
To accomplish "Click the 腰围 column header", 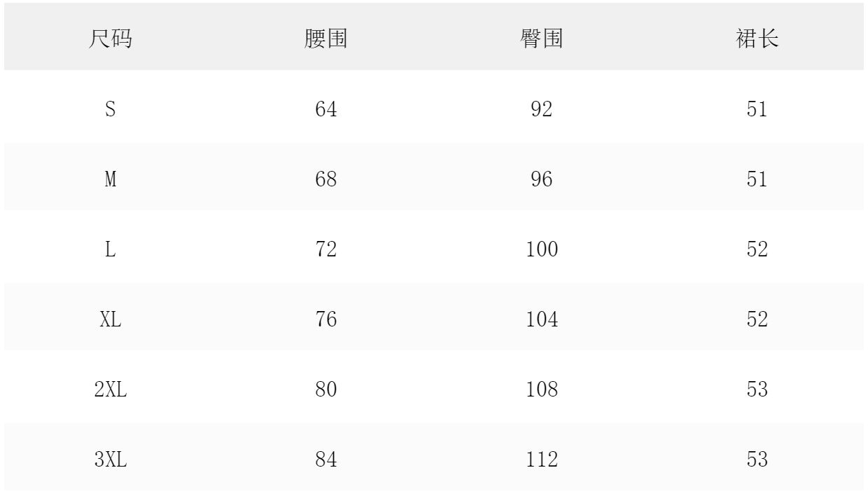I will [326, 40].
